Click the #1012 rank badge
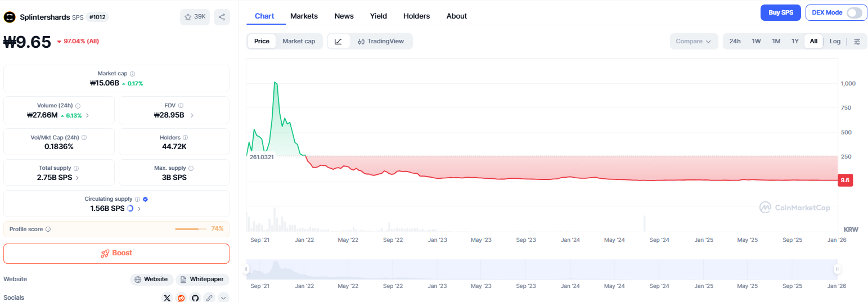 coord(97,17)
